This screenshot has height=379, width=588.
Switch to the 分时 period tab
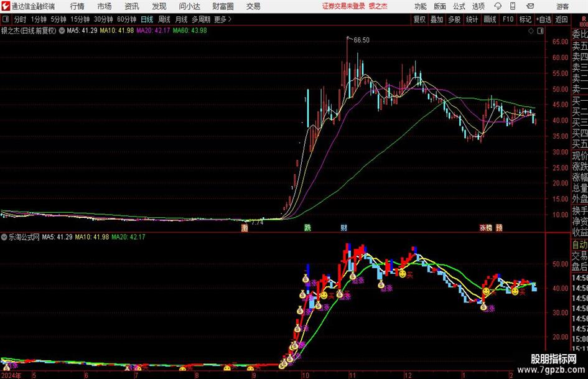tap(20, 19)
